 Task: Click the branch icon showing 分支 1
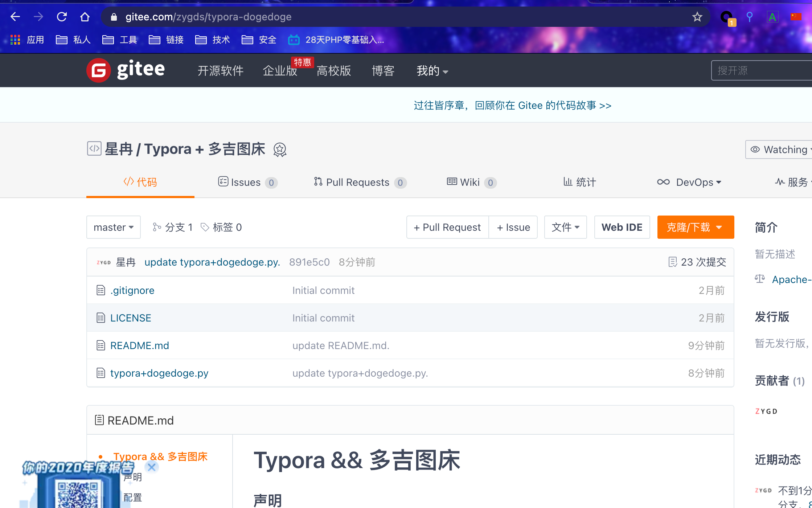157,227
